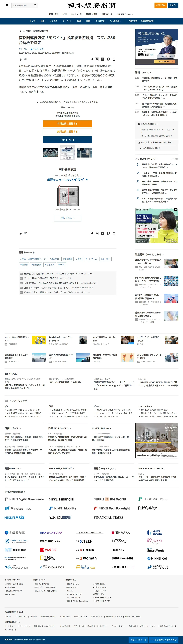Click 詳しく見る button in 有料会員限定 box
This screenshot has height=644, width=183.
67,218
